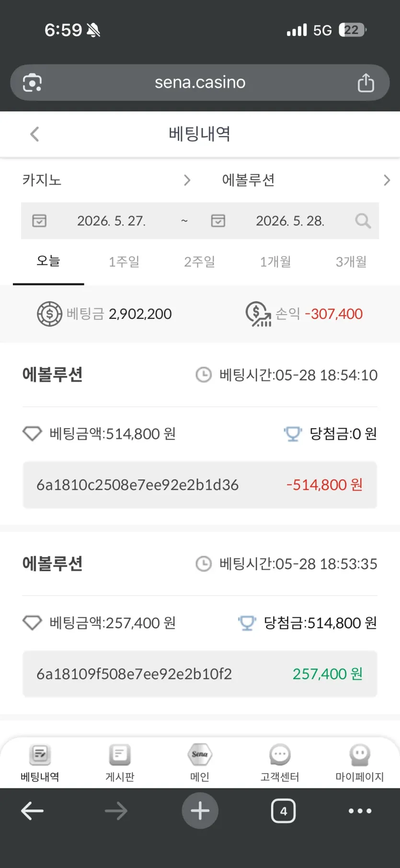Select the 1개월 period tab
This screenshot has width=400, height=868.
click(275, 262)
